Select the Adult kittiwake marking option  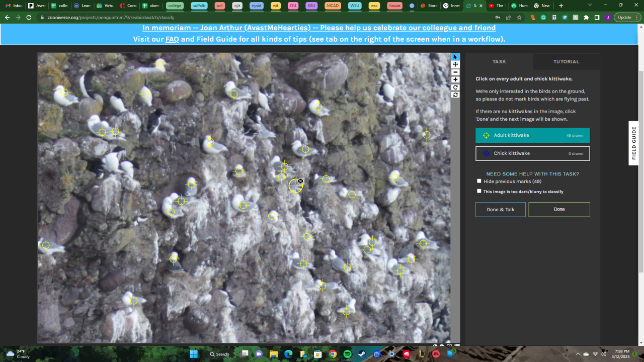click(532, 135)
